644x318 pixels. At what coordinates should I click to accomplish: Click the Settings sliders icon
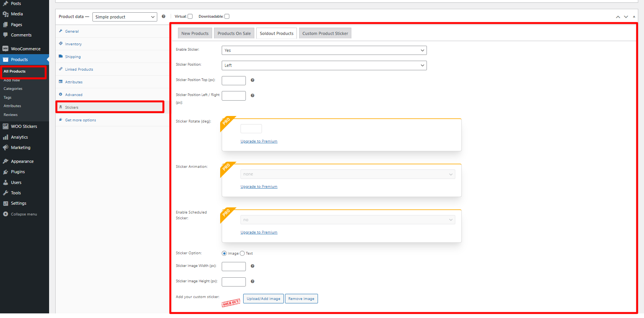[x=5, y=203]
